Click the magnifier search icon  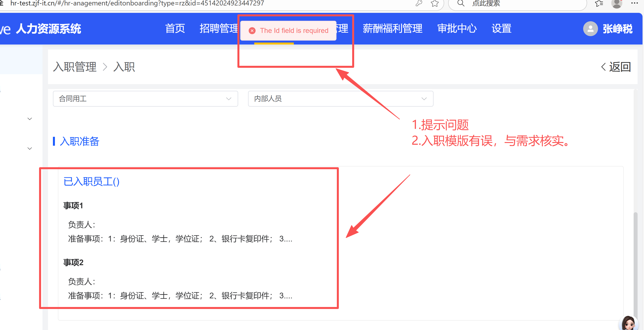(x=460, y=3)
